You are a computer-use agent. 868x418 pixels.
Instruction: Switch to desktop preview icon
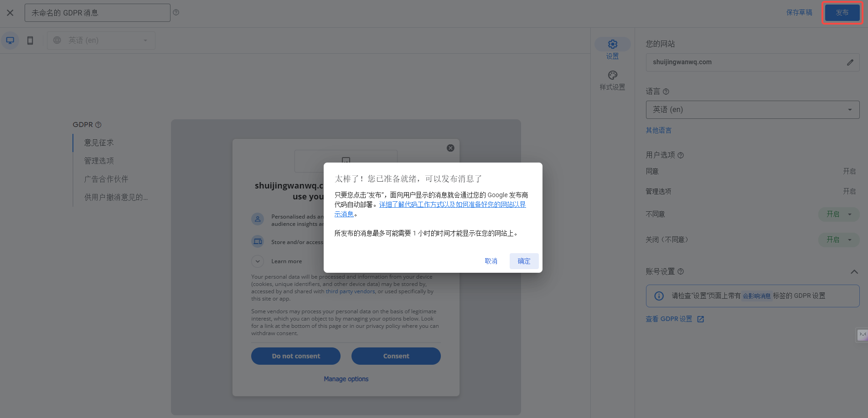pyautogui.click(x=10, y=41)
